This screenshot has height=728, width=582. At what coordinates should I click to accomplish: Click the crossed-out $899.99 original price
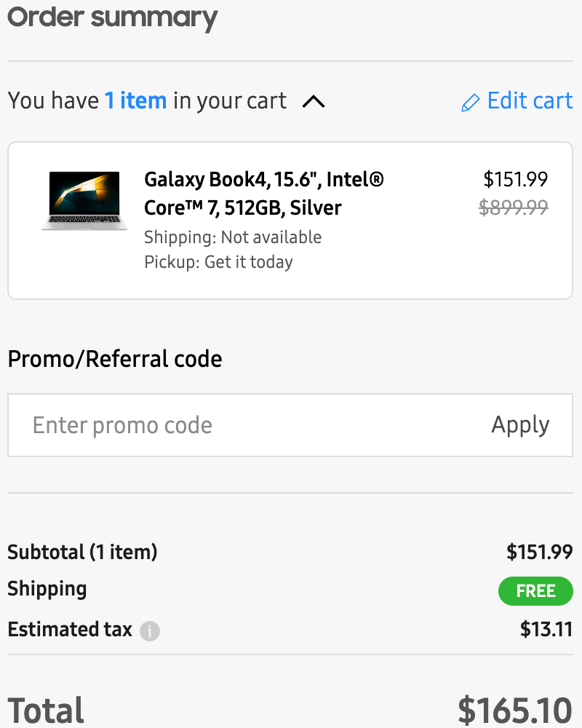(x=514, y=207)
